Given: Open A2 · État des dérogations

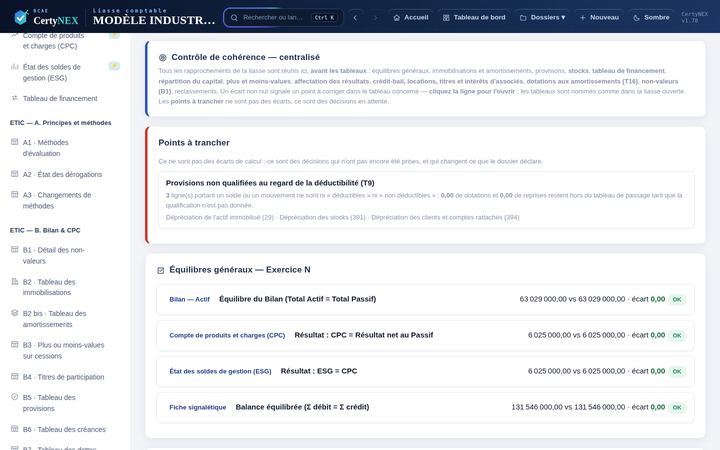Looking at the screenshot, I should (x=64, y=174).
